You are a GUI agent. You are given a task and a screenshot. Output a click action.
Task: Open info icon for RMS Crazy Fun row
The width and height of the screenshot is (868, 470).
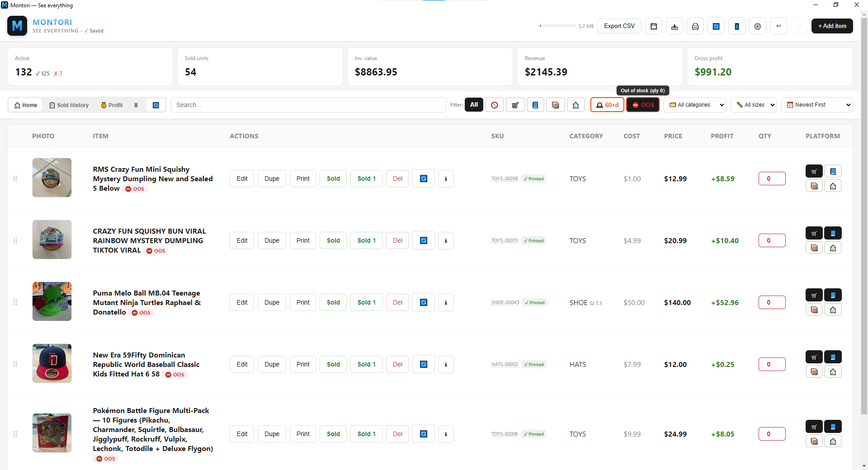pos(446,179)
